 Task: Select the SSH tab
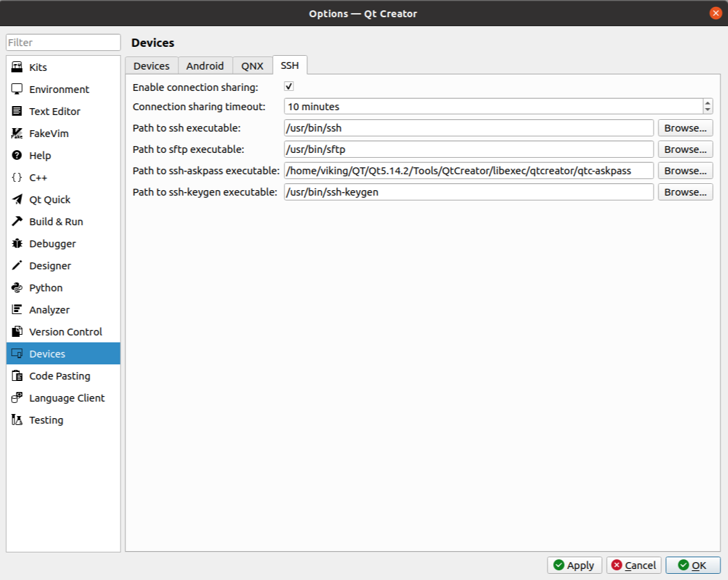click(290, 65)
